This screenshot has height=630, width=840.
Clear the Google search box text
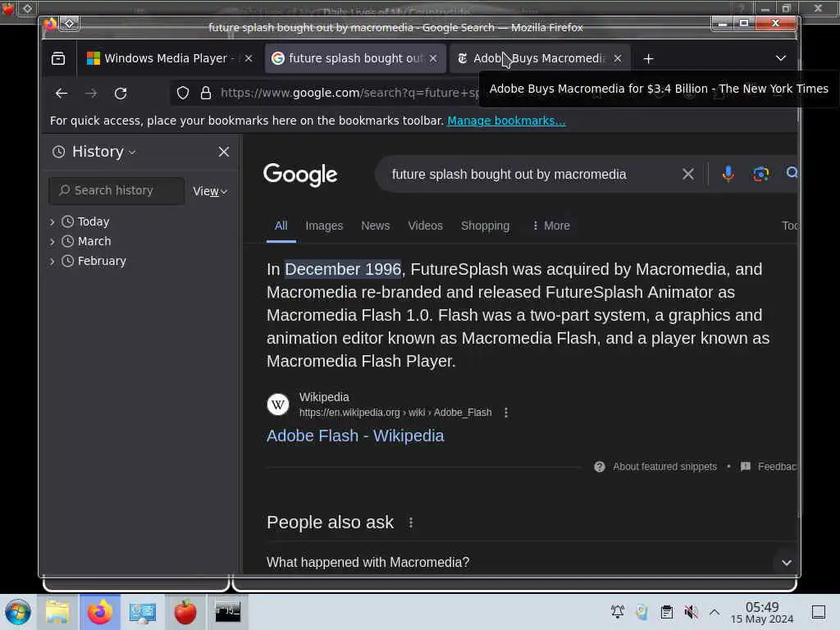coord(688,174)
